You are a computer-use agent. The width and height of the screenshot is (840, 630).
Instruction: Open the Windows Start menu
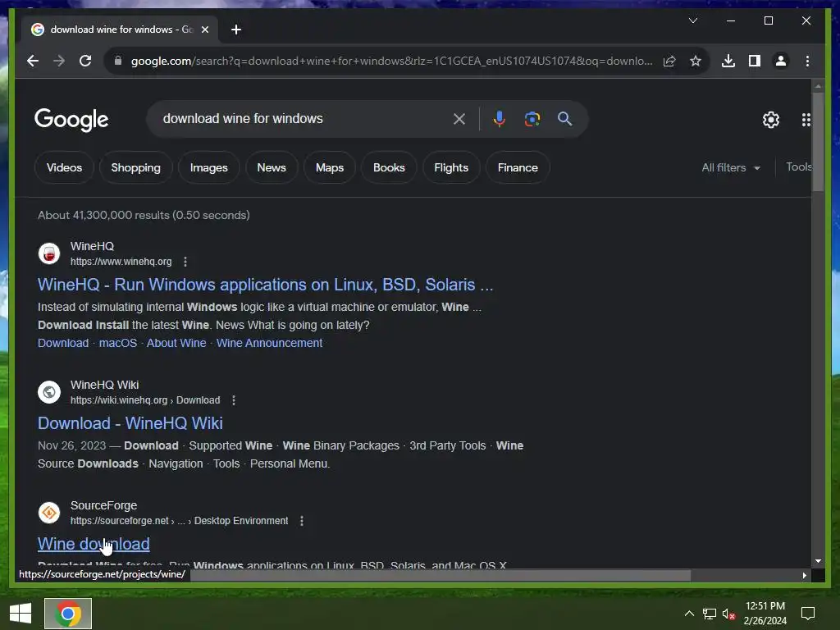pyautogui.click(x=21, y=614)
